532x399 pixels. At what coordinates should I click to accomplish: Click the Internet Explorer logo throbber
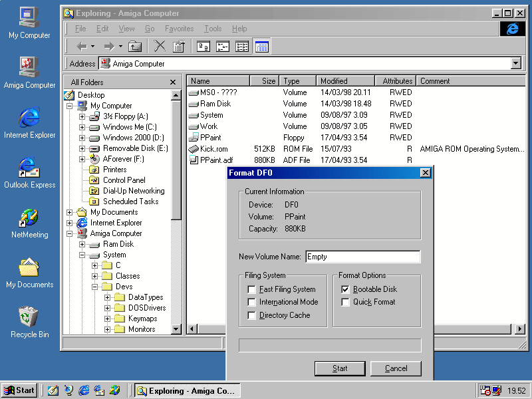[x=512, y=29]
